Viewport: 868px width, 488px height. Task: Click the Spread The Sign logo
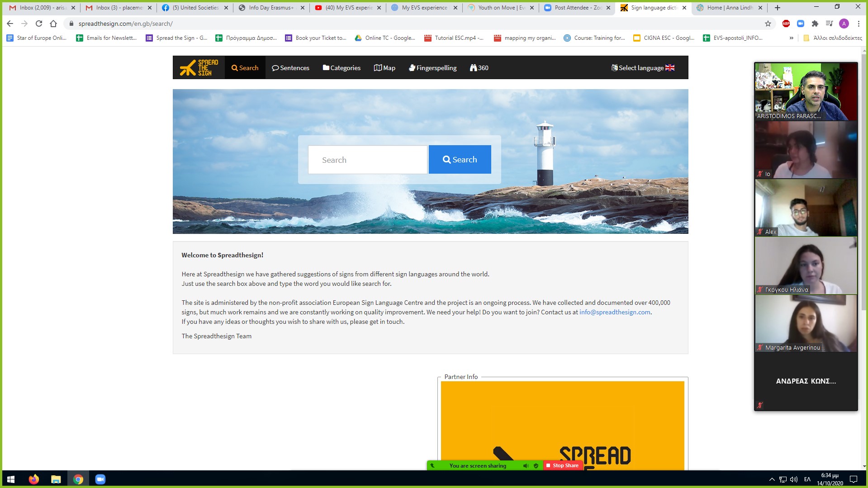[199, 68]
